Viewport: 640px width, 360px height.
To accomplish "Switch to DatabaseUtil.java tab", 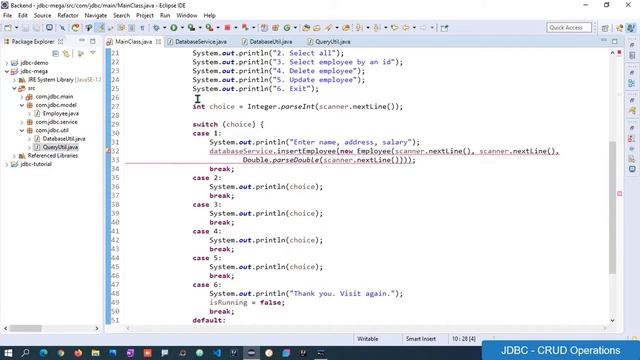I will [266, 42].
